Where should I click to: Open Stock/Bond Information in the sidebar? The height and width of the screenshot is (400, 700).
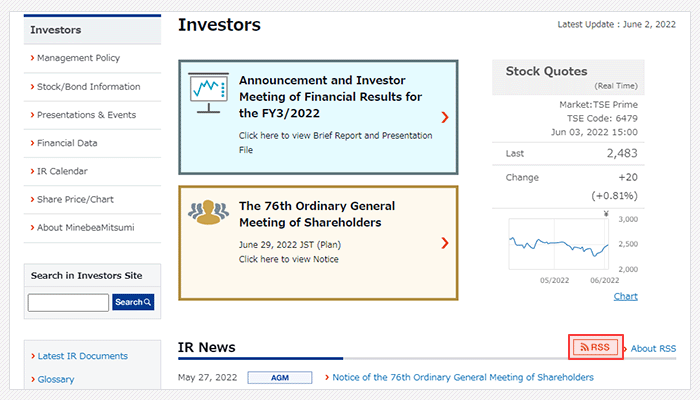coord(88,87)
